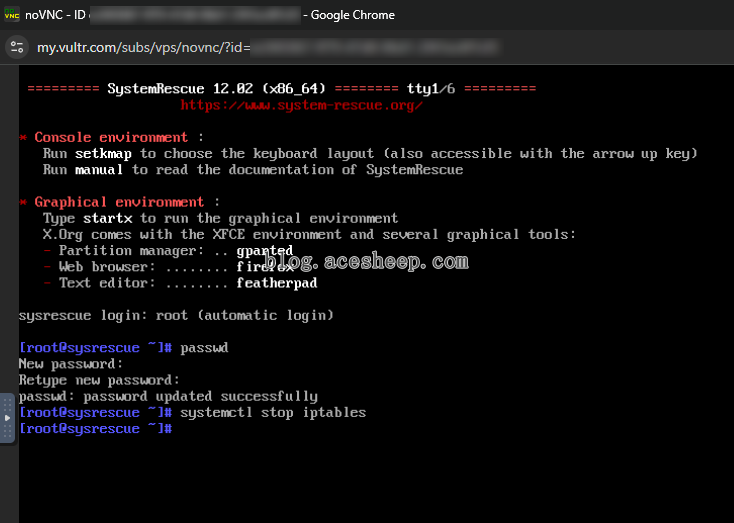
Task: Click the word manual in the console
Action: 99,169
